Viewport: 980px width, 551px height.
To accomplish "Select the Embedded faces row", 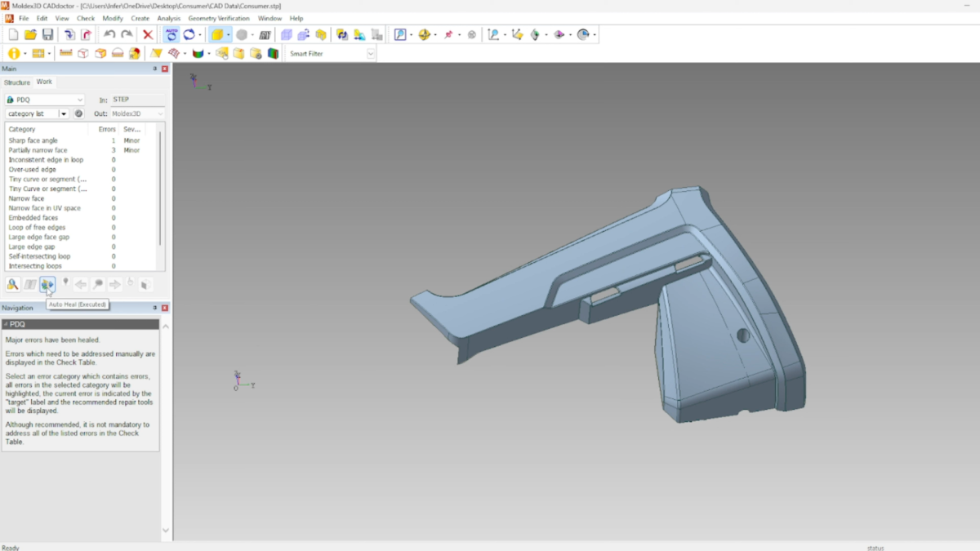I will point(82,218).
